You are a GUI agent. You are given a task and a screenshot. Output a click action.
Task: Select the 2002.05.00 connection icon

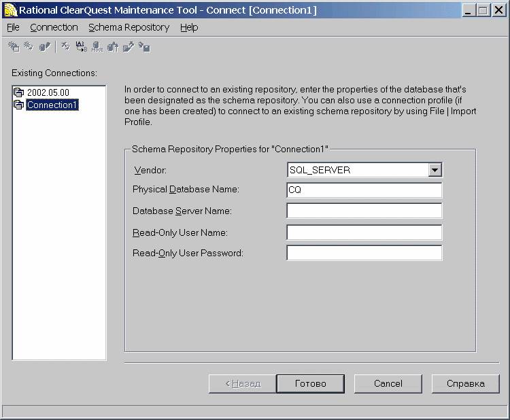[19, 92]
